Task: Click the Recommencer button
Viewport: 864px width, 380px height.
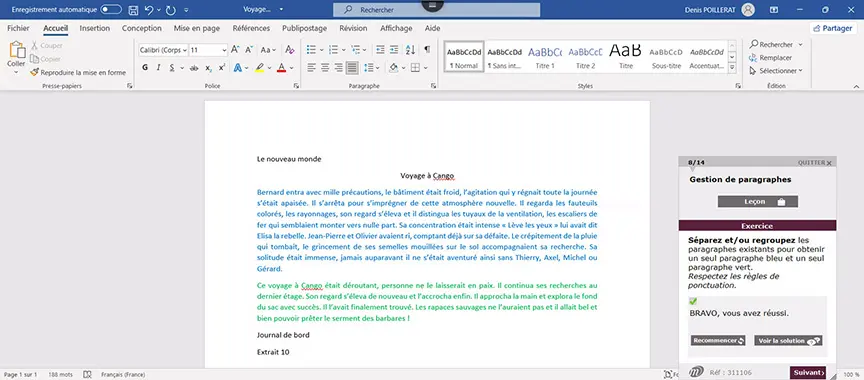Action: point(719,340)
